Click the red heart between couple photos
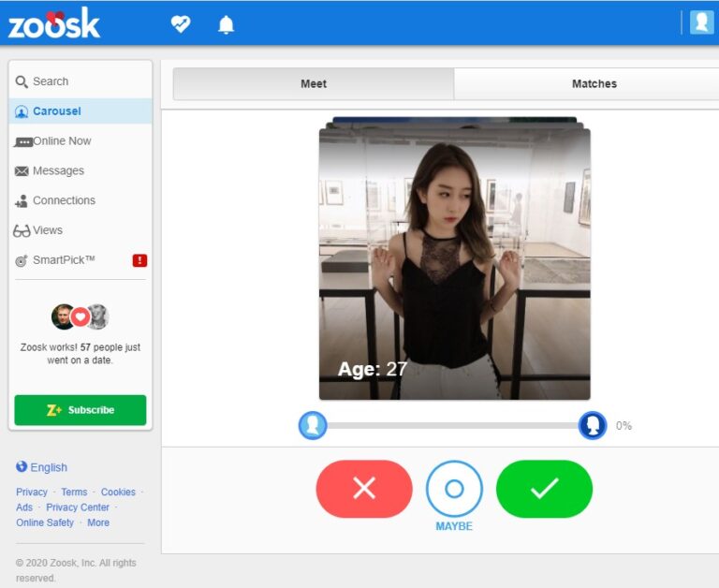 tap(81, 316)
